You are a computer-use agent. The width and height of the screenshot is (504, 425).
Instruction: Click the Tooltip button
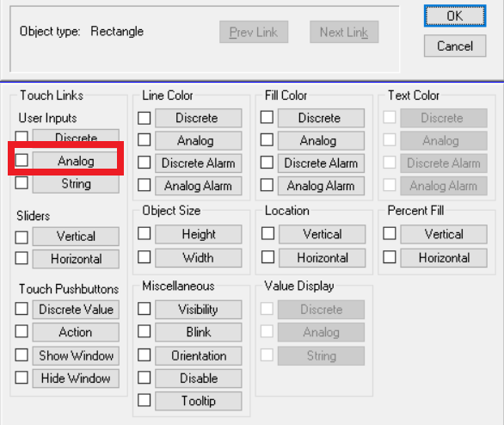(199, 401)
